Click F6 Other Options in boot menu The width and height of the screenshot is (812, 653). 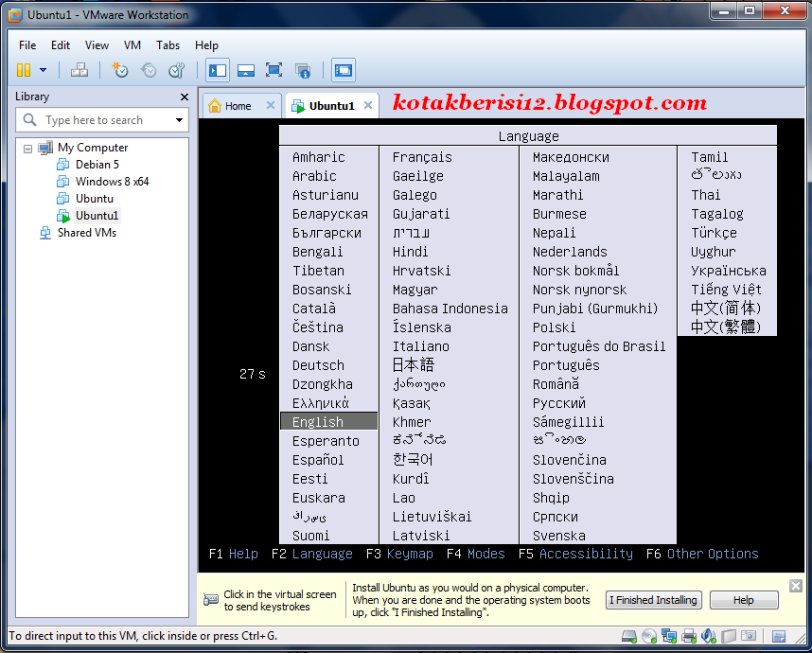[x=701, y=554]
